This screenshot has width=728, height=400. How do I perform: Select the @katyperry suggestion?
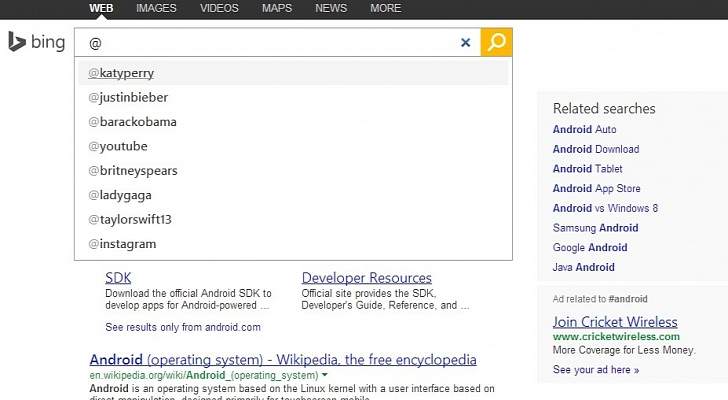tap(293, 73)
